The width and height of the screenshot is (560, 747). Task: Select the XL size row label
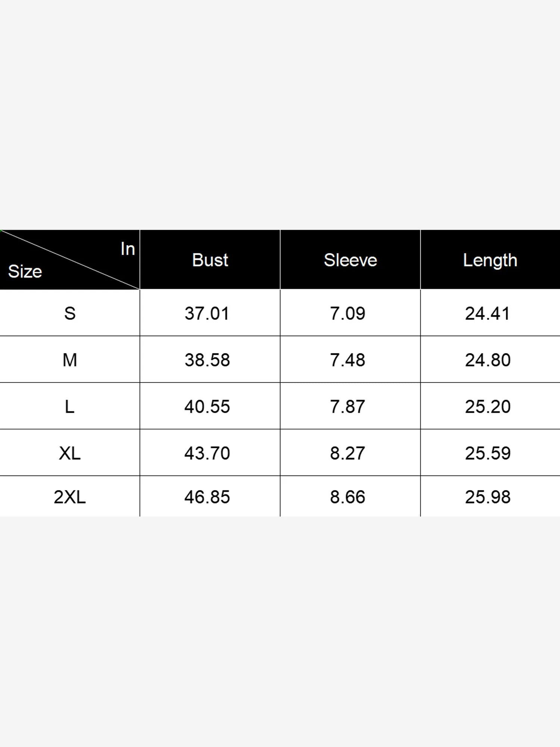70,453
